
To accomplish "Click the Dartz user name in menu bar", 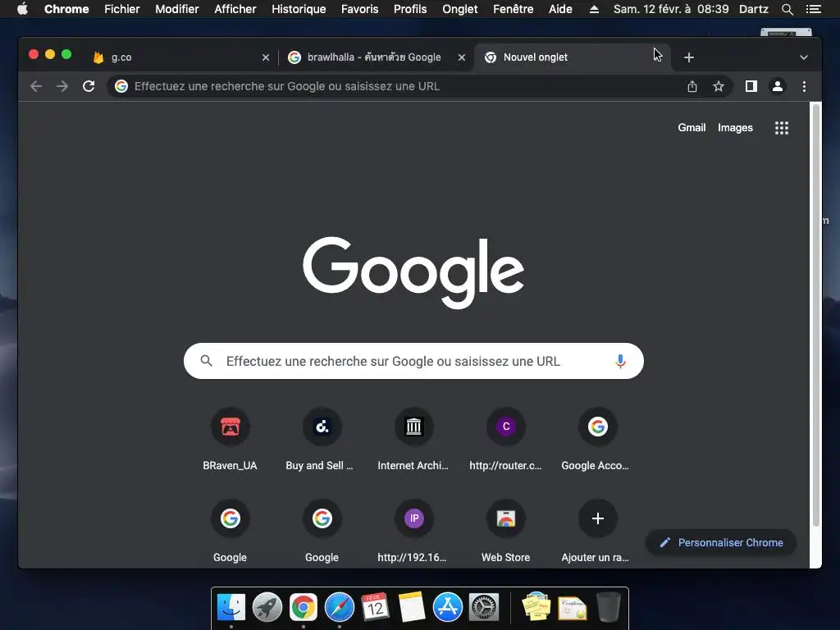I will click(x=753, y=9).
